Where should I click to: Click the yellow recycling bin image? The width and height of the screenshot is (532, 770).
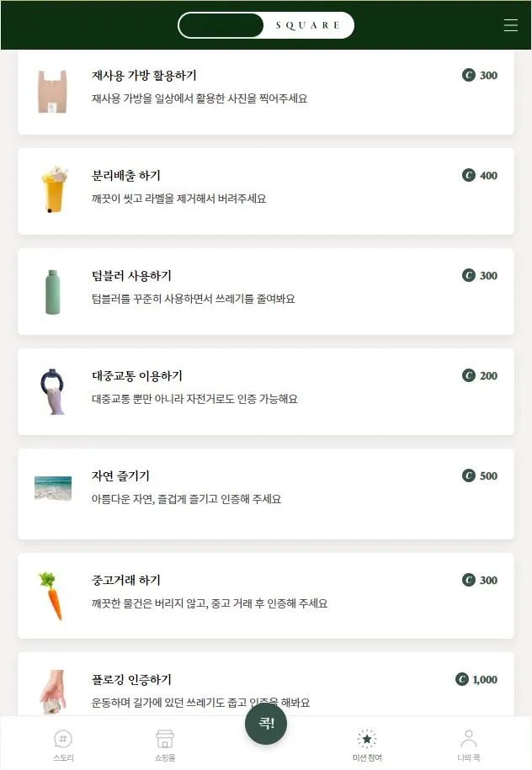(53, 191)
